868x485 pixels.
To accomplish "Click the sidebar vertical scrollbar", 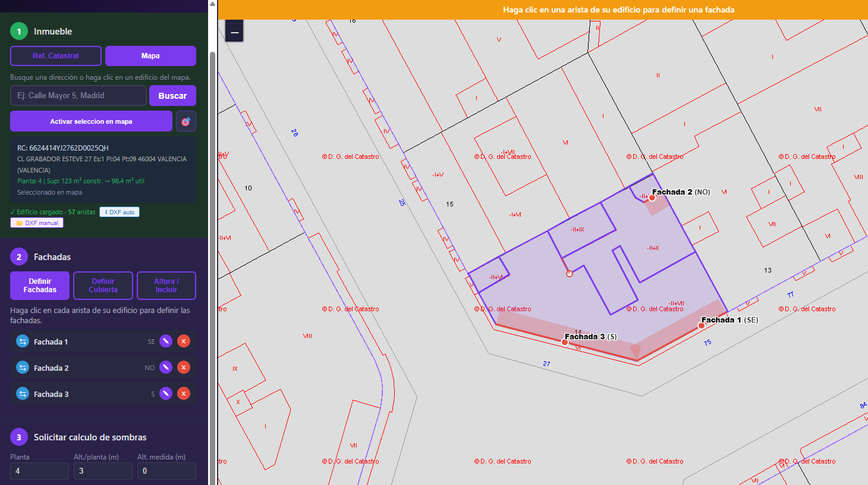I will (212, 238).
